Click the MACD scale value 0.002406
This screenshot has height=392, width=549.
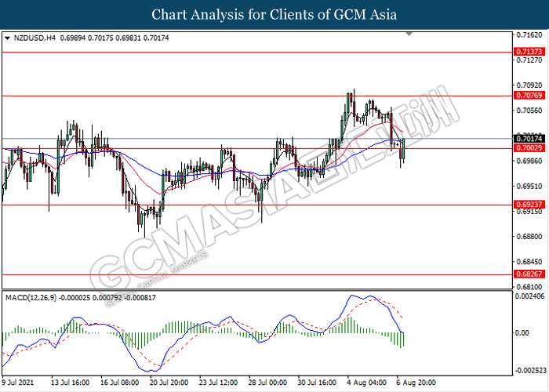[530, 296]
